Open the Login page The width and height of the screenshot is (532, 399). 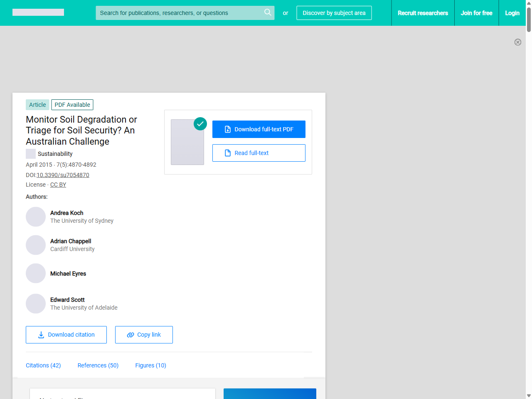pos(512,13)
